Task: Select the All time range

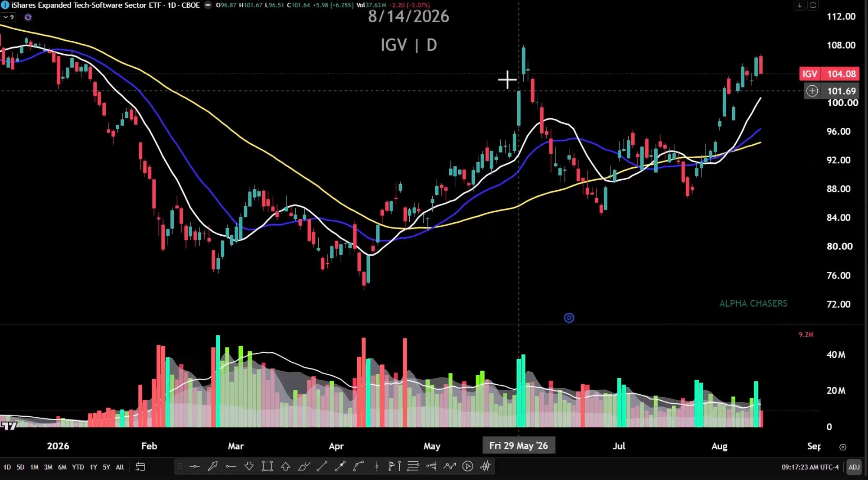Action: pyautogui.click(x=120, y=467)
